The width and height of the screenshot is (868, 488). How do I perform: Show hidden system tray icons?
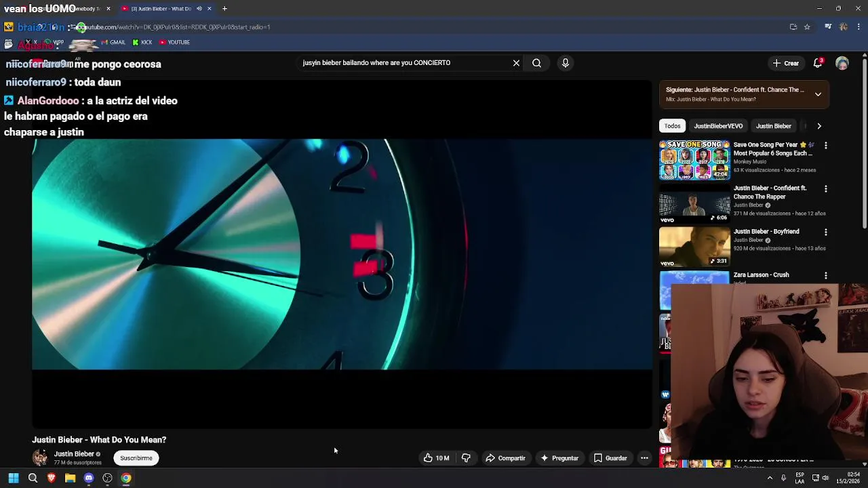point(770,478)
